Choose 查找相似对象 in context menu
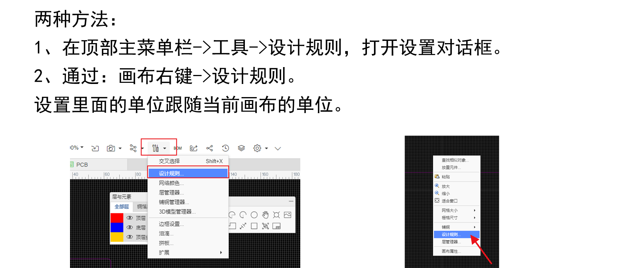644x268 pixels. 457,160
